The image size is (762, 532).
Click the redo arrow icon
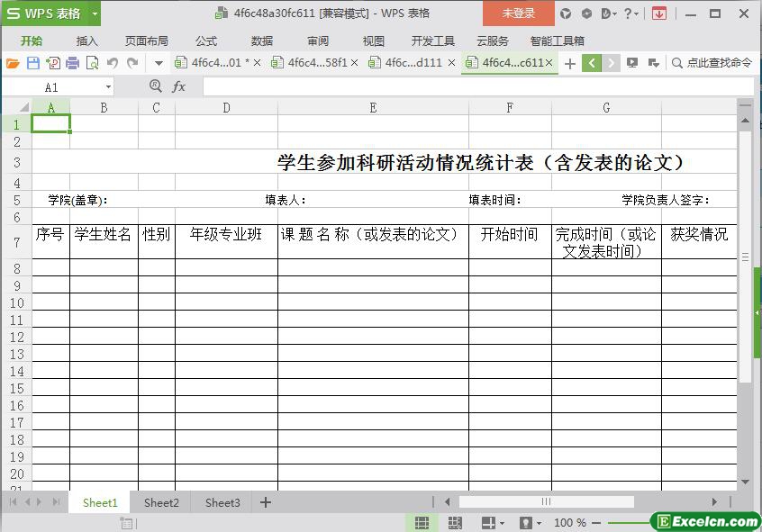coord(132,63)
